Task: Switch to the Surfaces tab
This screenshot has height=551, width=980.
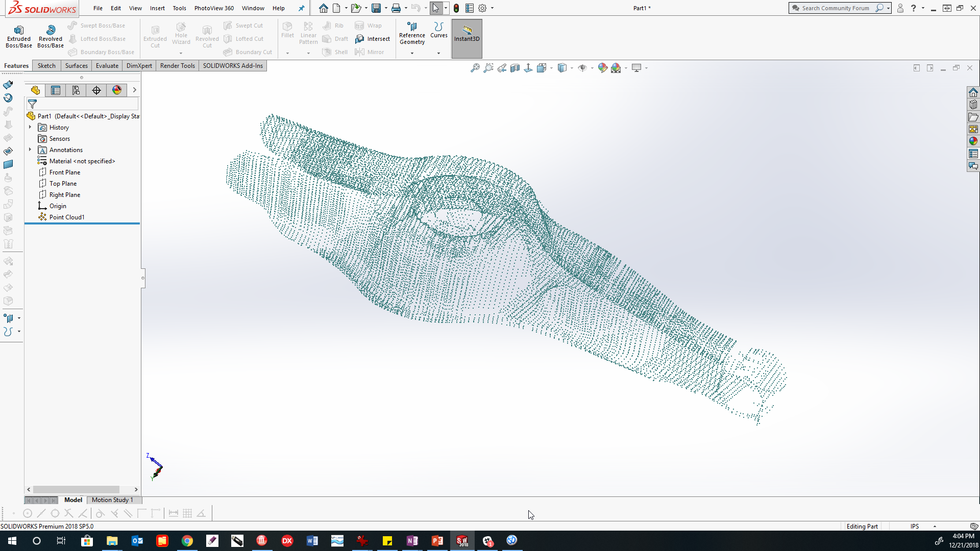Action: tap(76, 66)
